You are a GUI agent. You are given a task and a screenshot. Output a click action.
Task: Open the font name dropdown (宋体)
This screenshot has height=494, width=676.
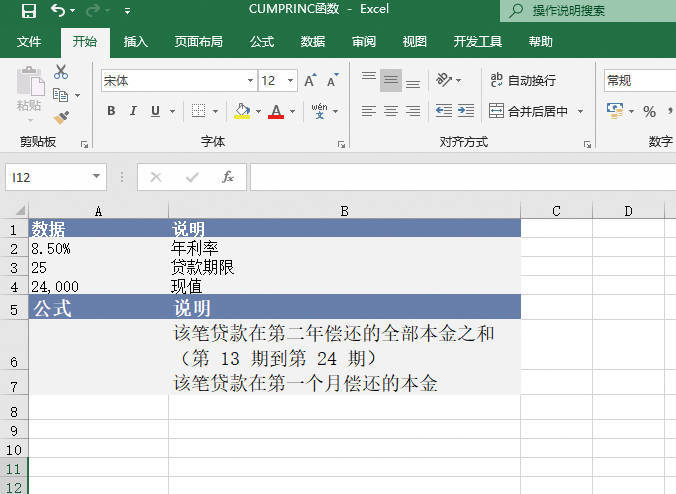point(250,81)
